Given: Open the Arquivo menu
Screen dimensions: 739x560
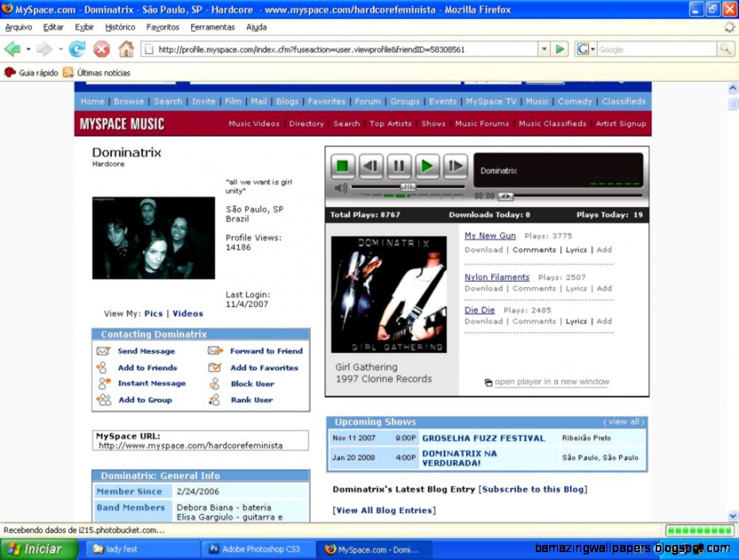Looking at the screenshot, I should (x=18, y=27).
